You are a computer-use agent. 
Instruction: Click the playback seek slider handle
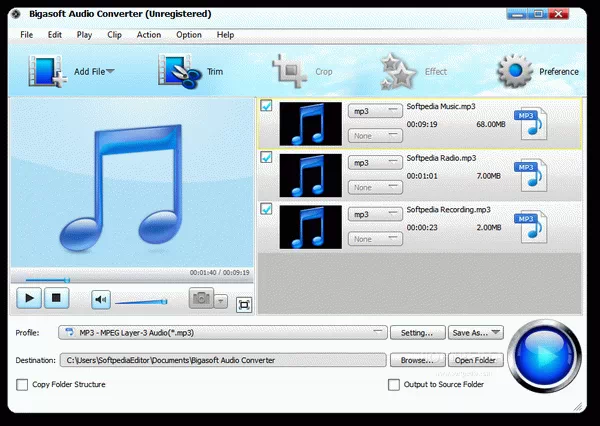tap(67, 280)
